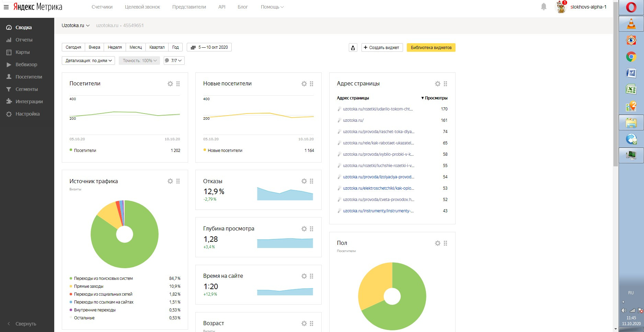Open Google Chrome from the taskbar
This screenshot has height=332, width=644.
coord(631,57)
